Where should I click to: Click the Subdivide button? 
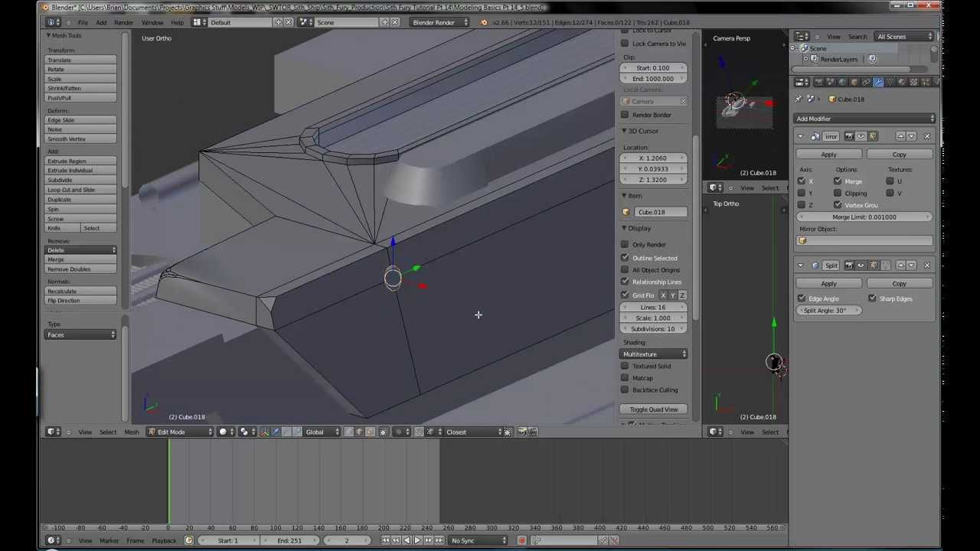pyautogui.click(x=81, y=181)
